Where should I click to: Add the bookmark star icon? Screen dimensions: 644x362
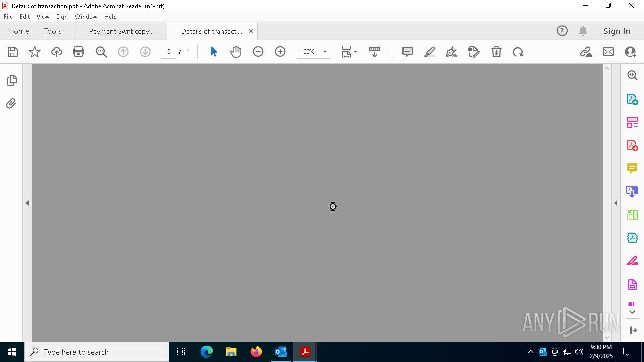[35, 52]
